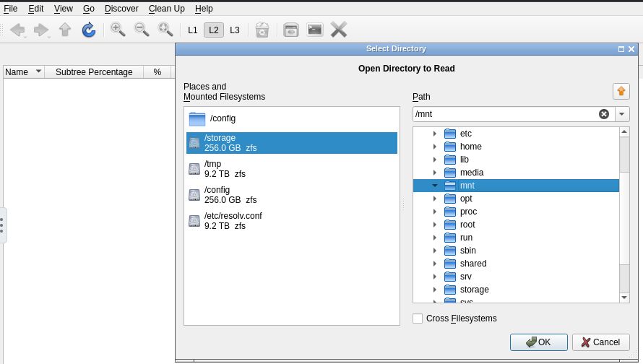This screenshot has height=364, width=643.
Task: Expand the home folder in the tree
Action: (x=435, y=147)
